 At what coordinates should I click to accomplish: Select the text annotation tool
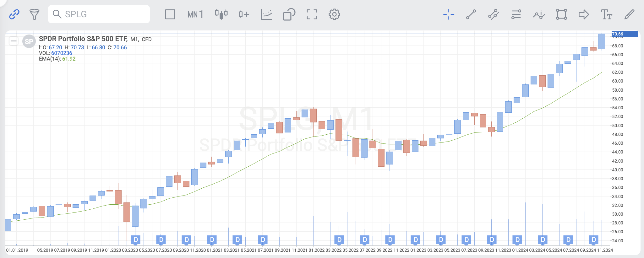607,14
